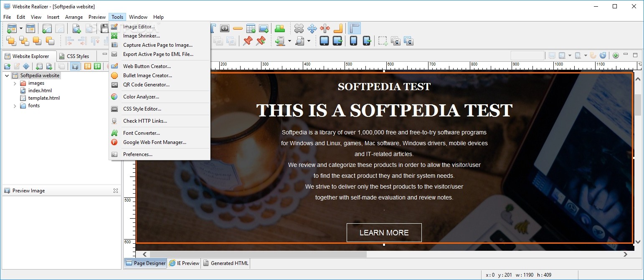Image resolution: width=644 pixels, height=280 pixels.
Task: Click the tablet view icon
Action: [324, 41]
